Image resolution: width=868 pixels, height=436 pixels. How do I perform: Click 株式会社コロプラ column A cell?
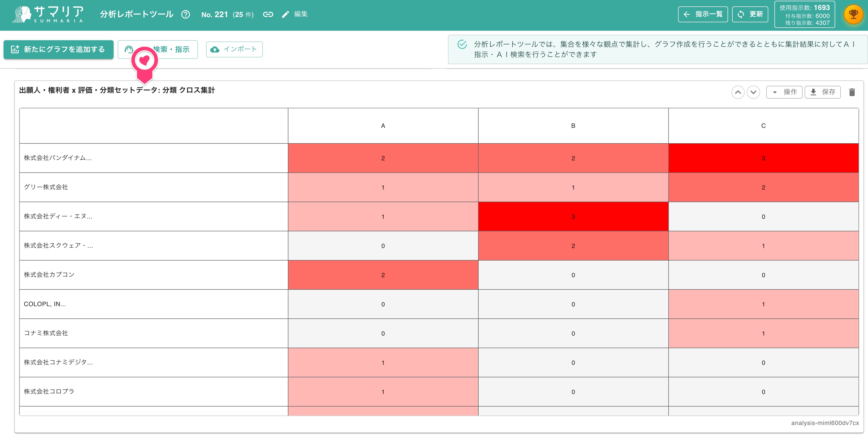(x=383, y=392)
